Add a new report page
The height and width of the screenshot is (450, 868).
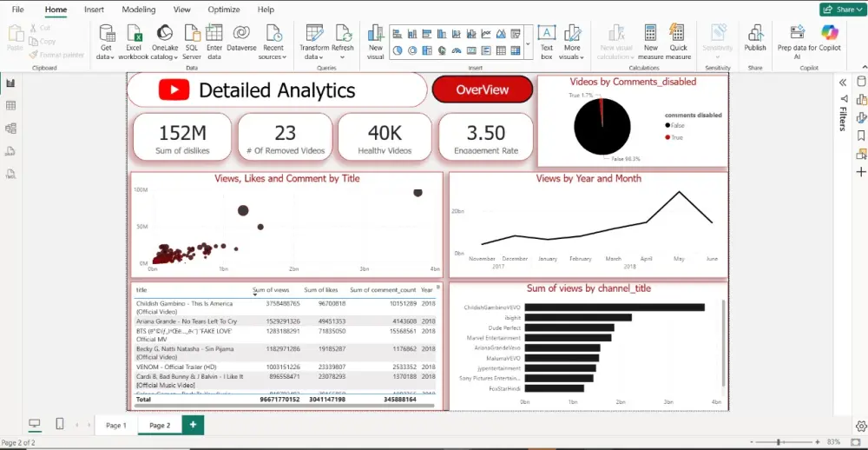click(193, 425)
